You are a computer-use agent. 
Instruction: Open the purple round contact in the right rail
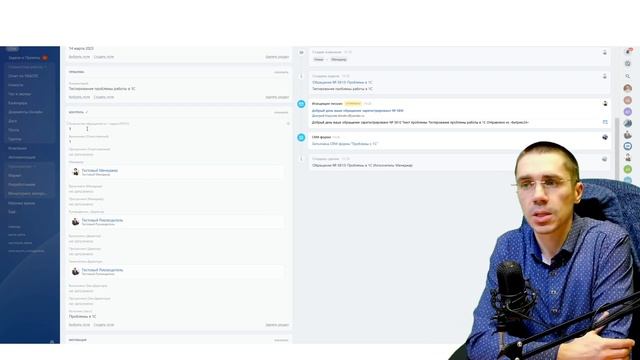628,111
